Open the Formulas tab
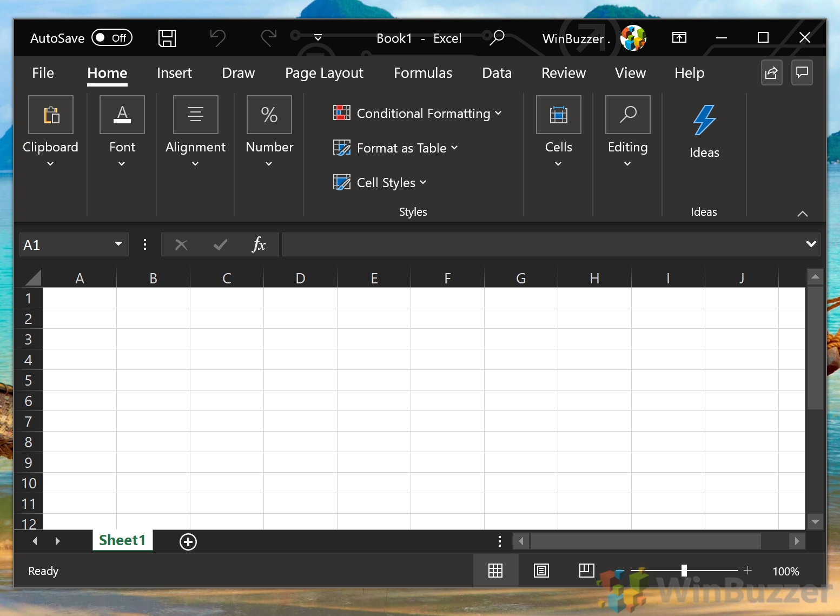 tap(423, 73)
